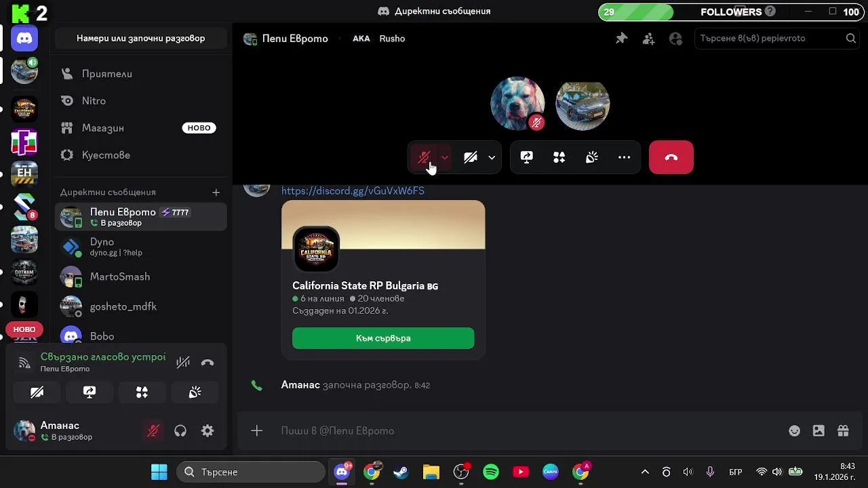Open the Пепи Евромо name in header
868x488 pixels.
[x=295, y=39]
